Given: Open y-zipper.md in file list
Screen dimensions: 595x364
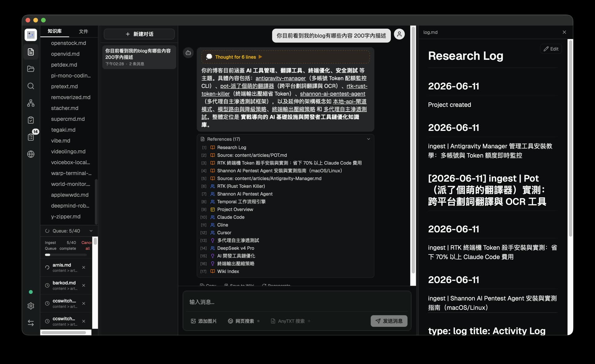Looking at the screenshot, I should click(x=66, y=216).
